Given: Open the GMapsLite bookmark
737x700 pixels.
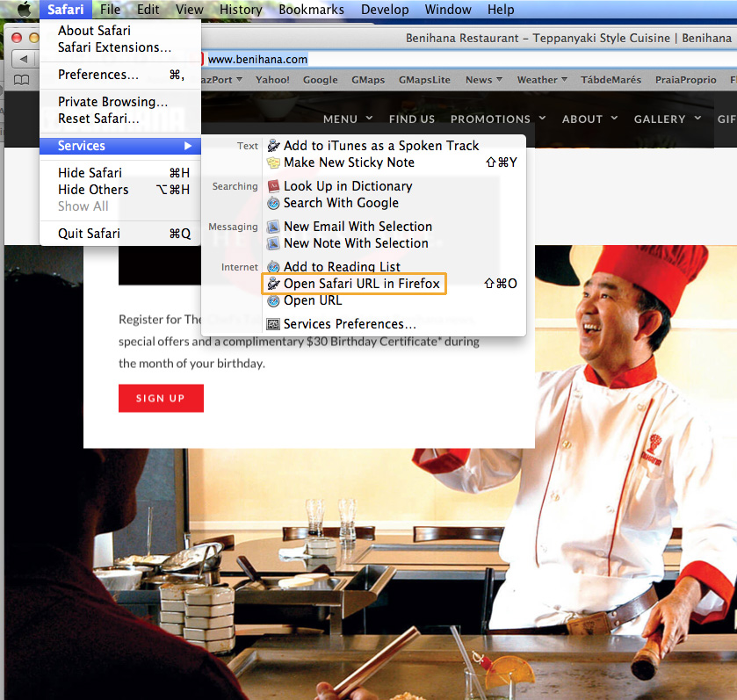Looking at the screenshot, I should click(424, 80).
